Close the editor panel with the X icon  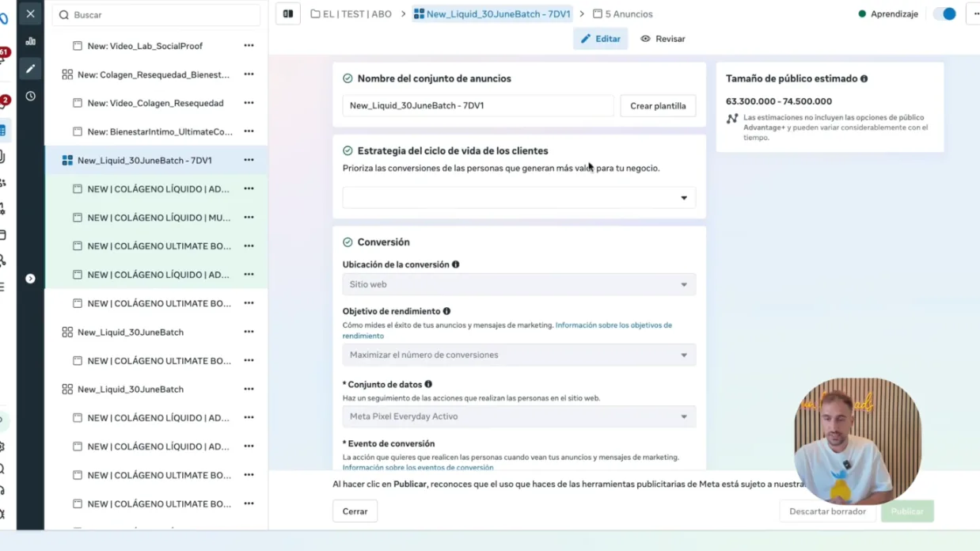click(30, 13)
